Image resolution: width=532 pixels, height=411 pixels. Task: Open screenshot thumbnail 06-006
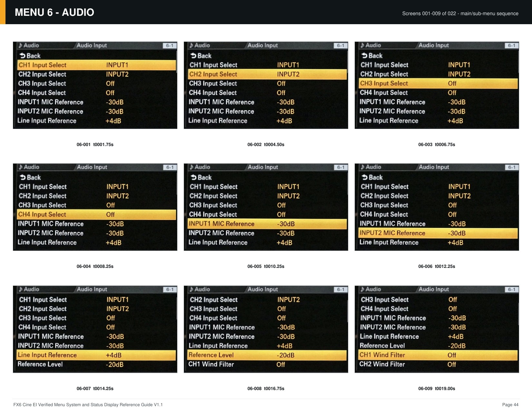[437, 207]
